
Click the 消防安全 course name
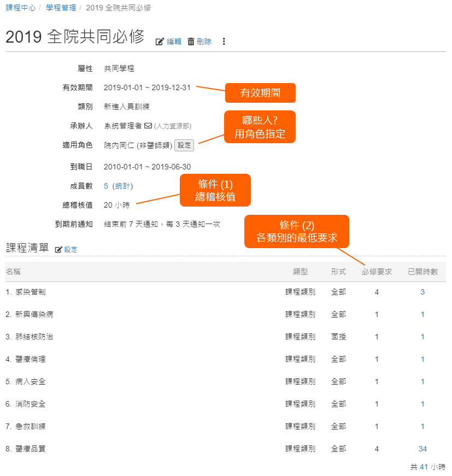tap(31, 404)
